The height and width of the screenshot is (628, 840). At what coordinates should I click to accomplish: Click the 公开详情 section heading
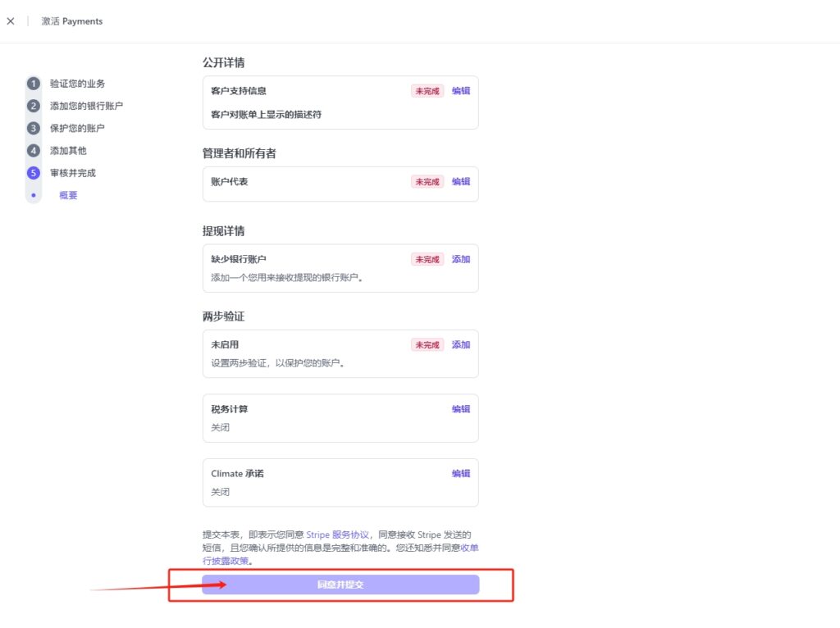(223, 62)
